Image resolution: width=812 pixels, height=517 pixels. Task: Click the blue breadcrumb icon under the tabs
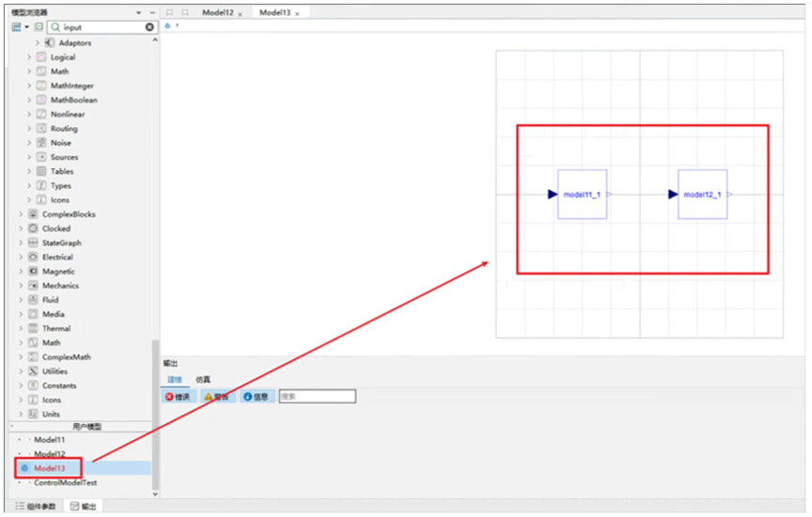[167, 25]
